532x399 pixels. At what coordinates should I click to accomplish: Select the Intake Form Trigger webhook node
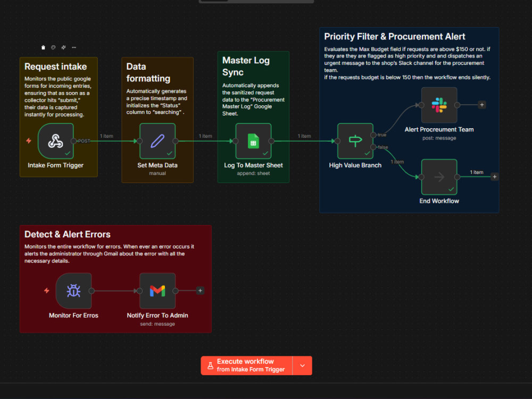point(56,141)
